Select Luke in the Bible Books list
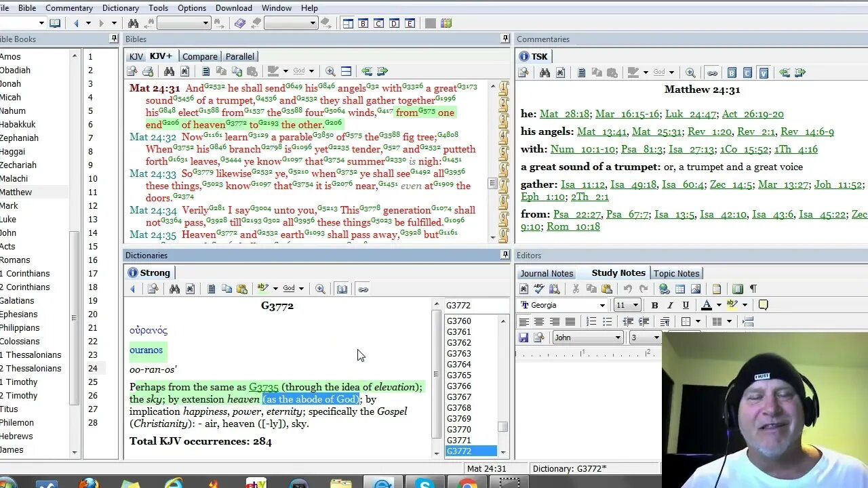The width and height of the screenshot is (868, 488). pyautogui.click(x=8, y=219)
